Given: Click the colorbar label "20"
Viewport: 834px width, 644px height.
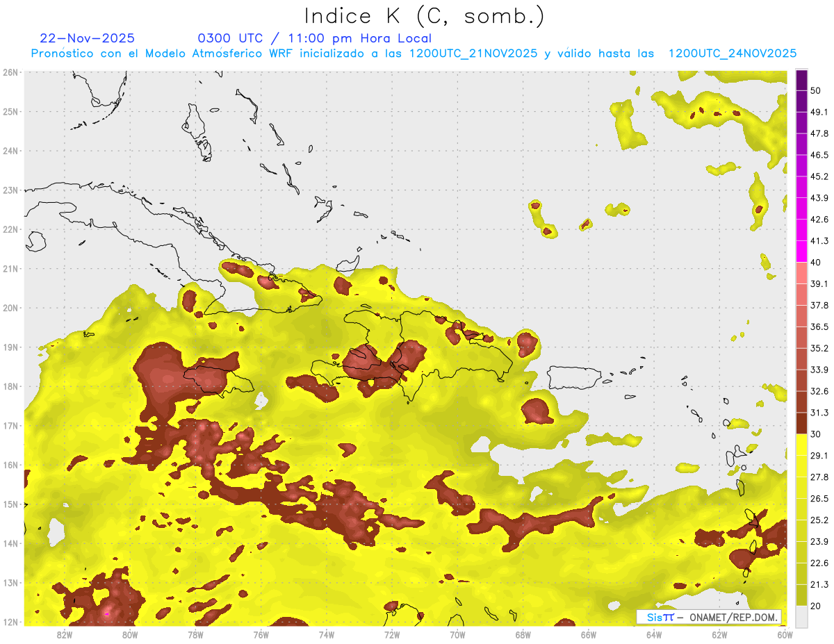Looking at the screenshot, I should (x=815, y=606).
